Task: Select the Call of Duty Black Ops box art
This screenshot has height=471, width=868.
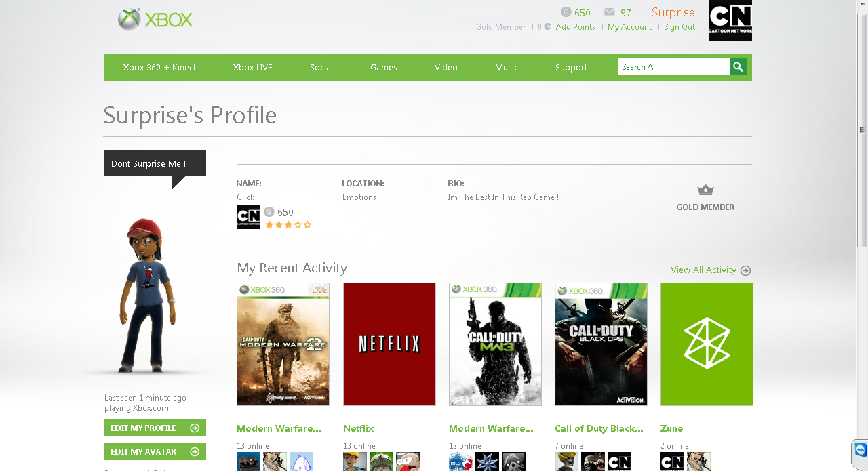Action: coord(601,344)
